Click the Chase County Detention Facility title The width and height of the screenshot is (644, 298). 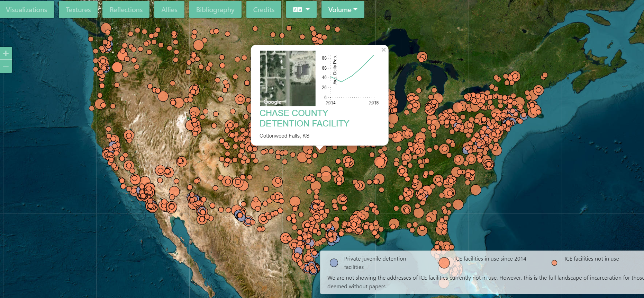(304, 118)
